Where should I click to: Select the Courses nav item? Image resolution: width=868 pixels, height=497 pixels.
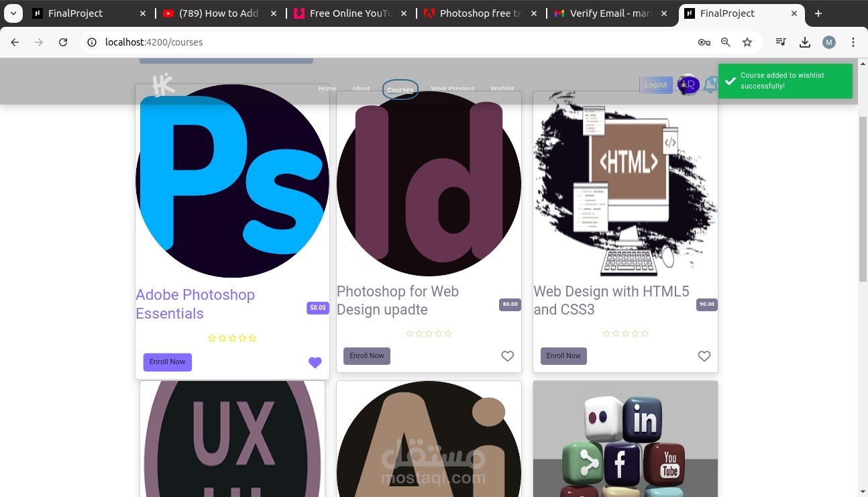coord(400,89)
